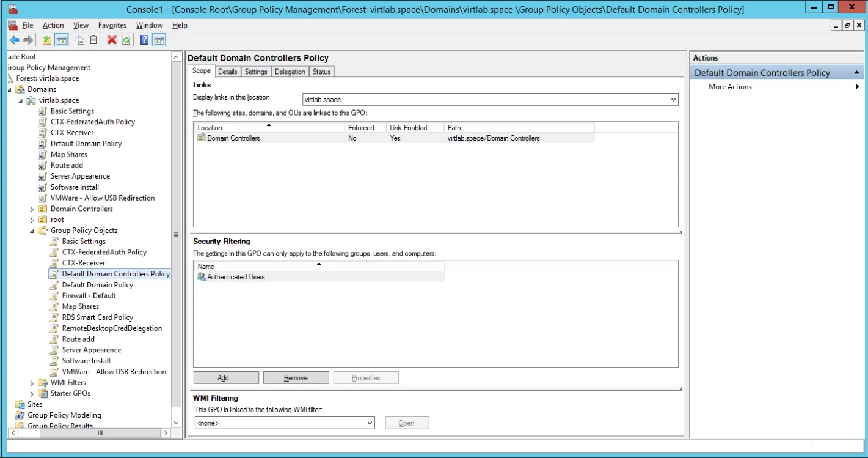Click the Copy toolbar icon
Image resolution: width=868 pixels, height=458 pixels.
tap(79, 40)
